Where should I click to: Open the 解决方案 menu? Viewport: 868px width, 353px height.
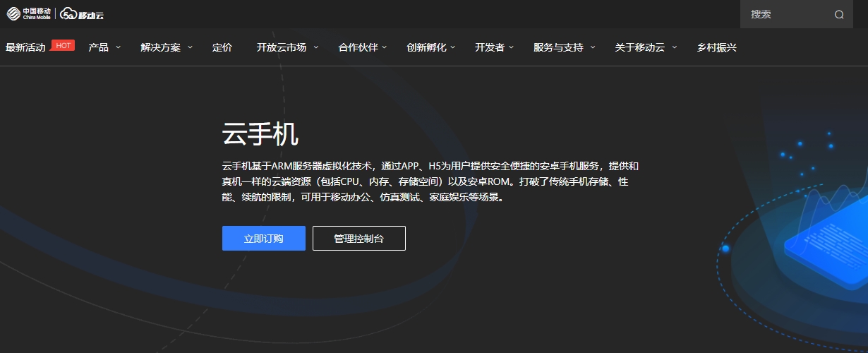tap(160, 47)
